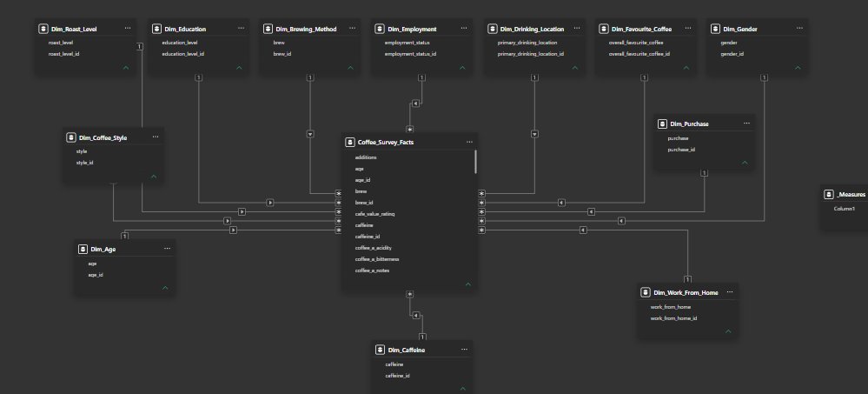Click the Dim_Work_From_Home table icon
The height and width of the screenshot is (394, 868).
point(646,292)
